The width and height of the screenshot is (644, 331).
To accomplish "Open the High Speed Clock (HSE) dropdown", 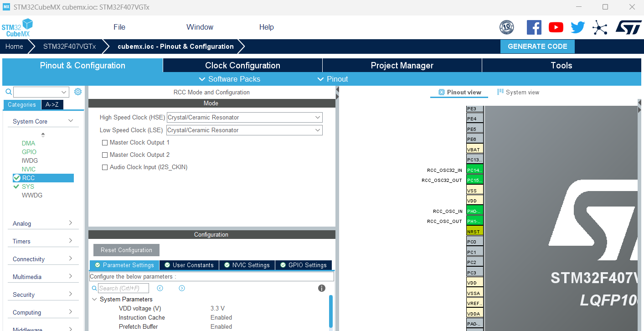I will (x=245, y=117).
